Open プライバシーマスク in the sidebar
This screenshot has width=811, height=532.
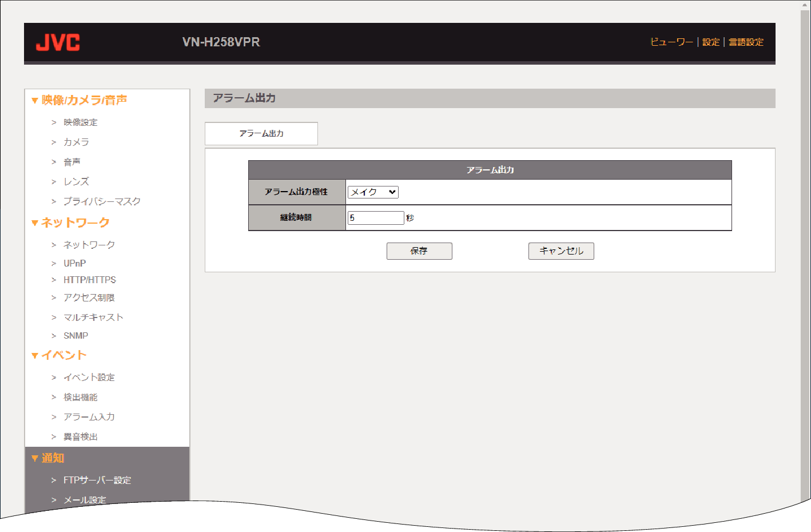(x=102, y=201)
